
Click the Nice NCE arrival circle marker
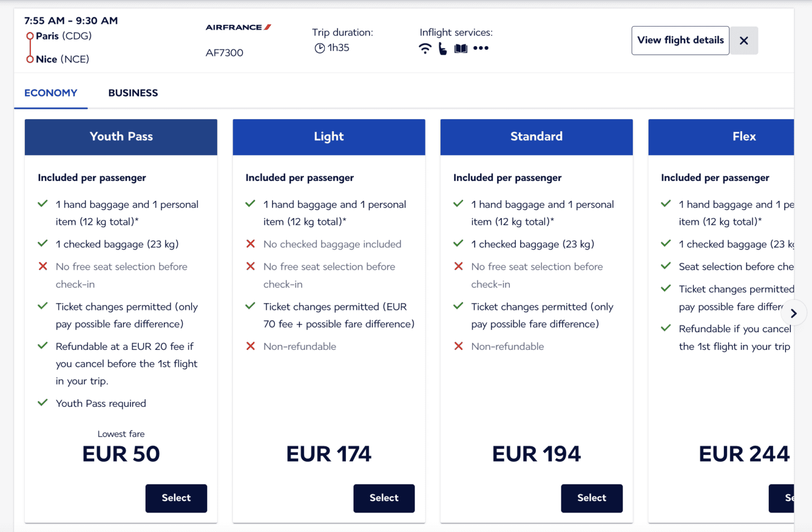[29, 59]
